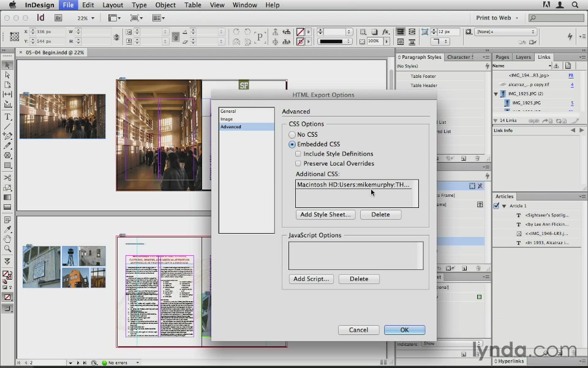This screenshot has width=588, height=368.
Task: Click the reference point locator grid
Action: point(14,36)
